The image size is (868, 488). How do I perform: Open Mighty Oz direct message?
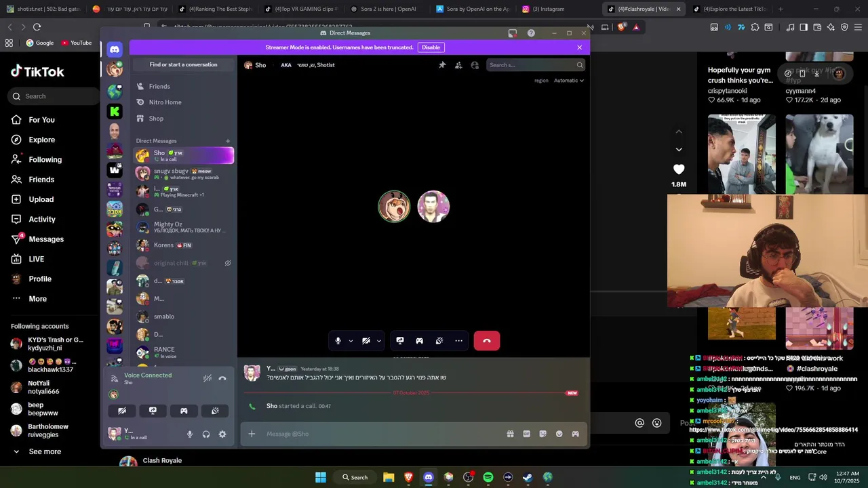tap(183, 227)
